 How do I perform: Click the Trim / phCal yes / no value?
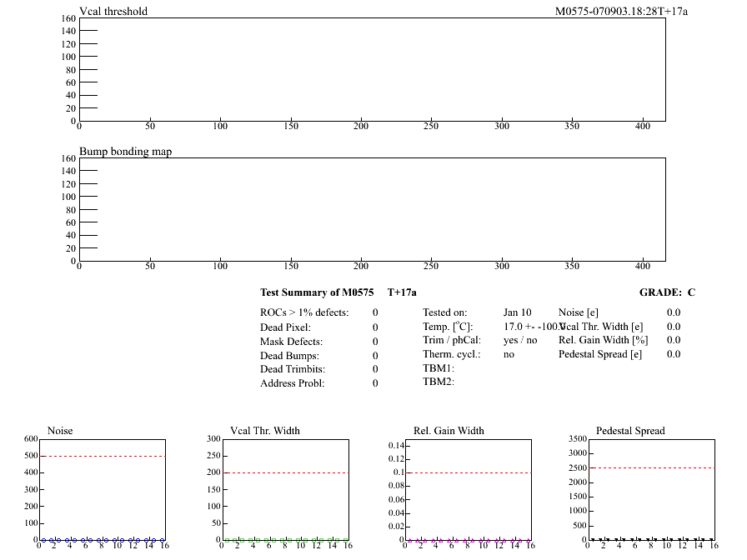point(520,340)
